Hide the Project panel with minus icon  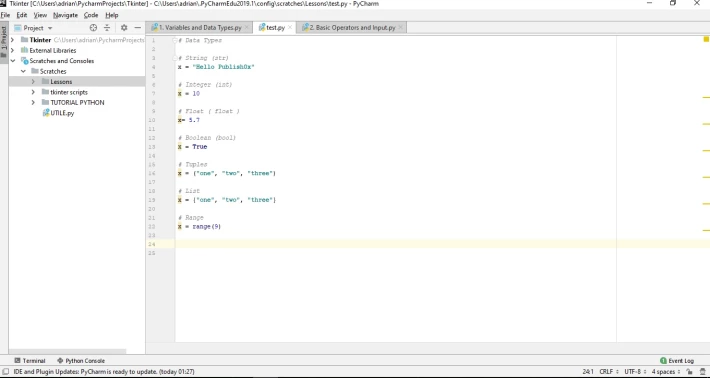click(138, 28)
